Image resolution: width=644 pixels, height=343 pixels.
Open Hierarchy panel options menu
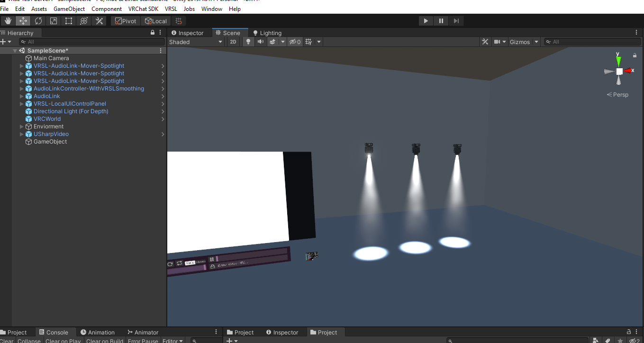(x=161, y=33)
